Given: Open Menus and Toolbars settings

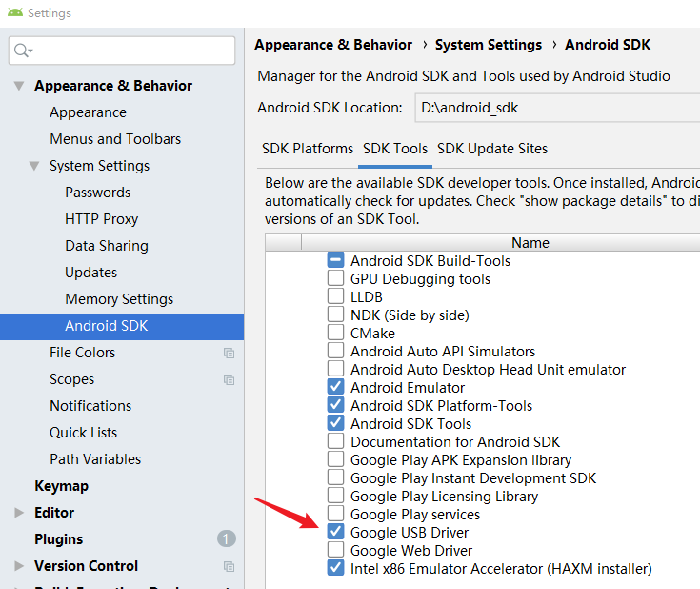Looking at the screenshot, I should 115,139.
